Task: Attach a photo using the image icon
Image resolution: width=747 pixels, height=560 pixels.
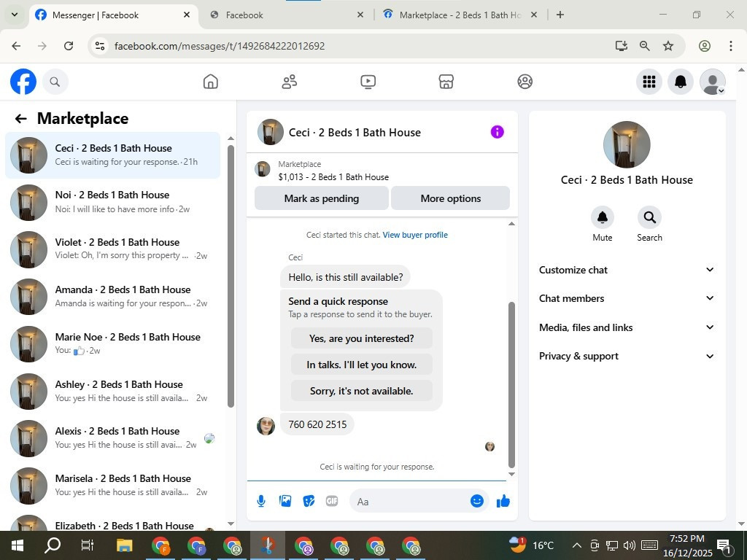Action: 285,501
